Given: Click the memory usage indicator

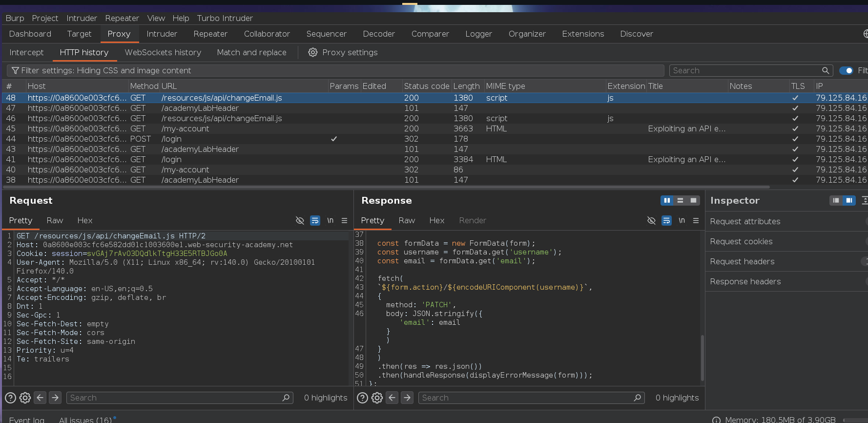Looking at the screenshot, I should [780, 419].
